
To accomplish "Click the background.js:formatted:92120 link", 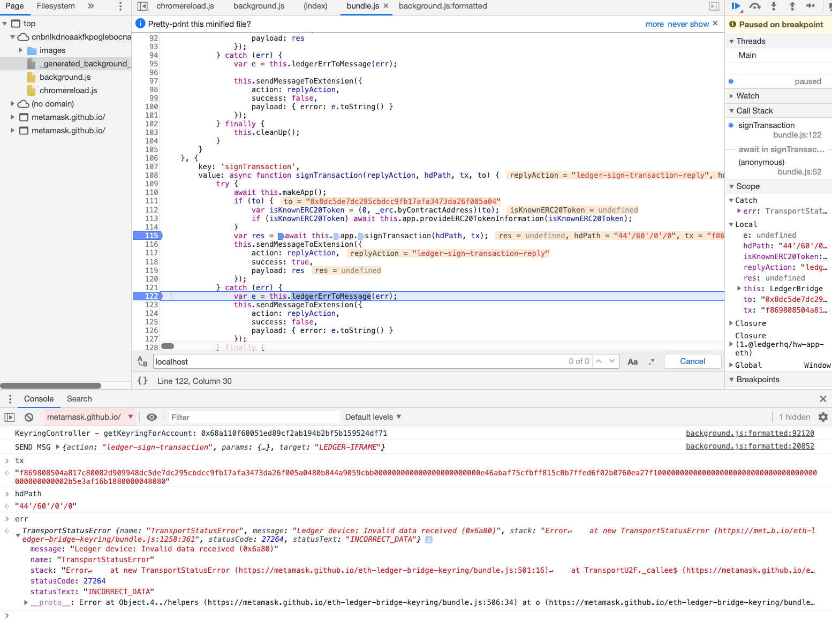I will click(x=750, y=433).
